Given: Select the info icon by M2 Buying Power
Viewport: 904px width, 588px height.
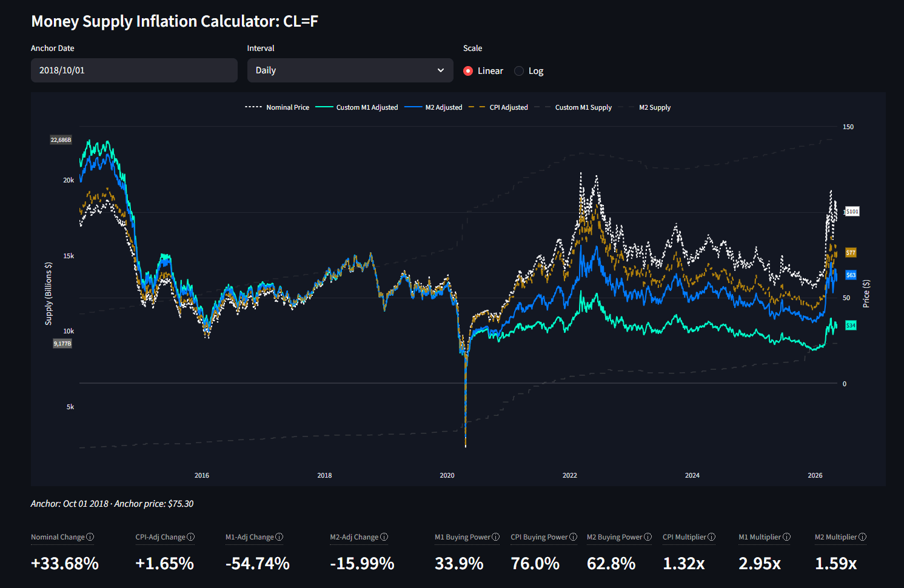Looking at the screenshot, I should pyautogui.click(x=648, y=537).
